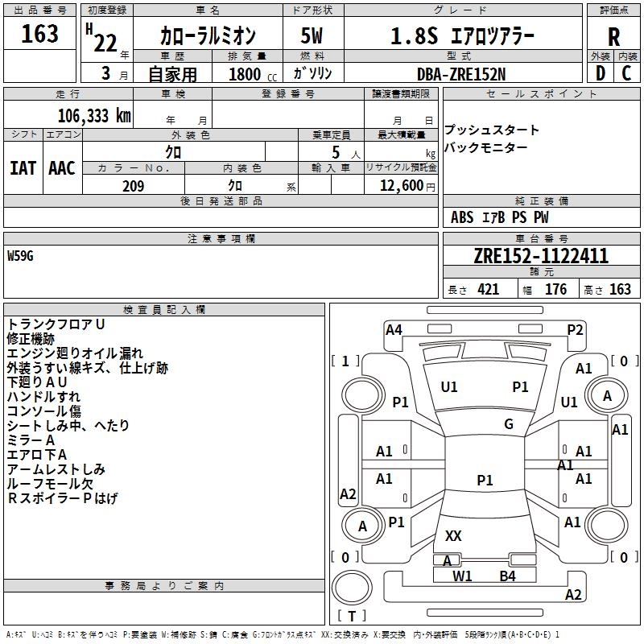
Task: Select chassis number ZRE152-1122411
Action: (541, 257)
